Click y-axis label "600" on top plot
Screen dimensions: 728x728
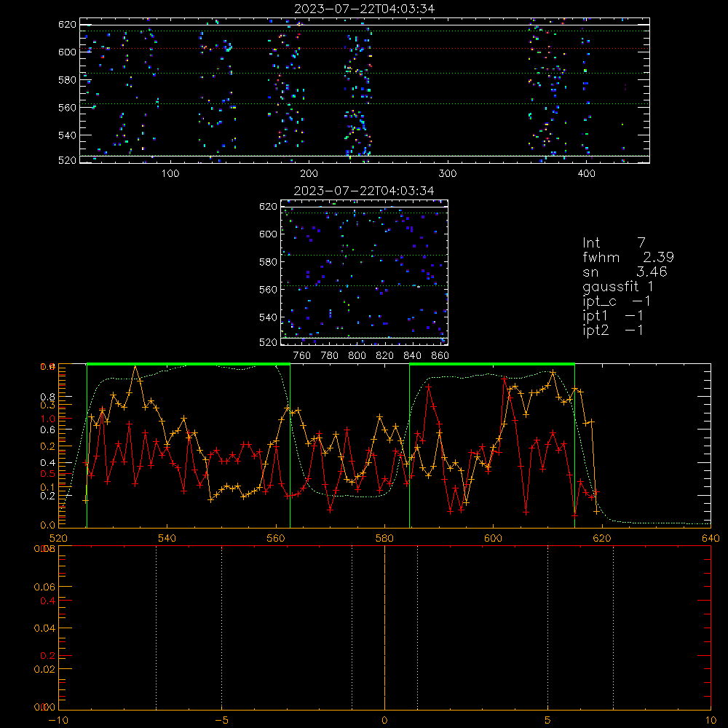click(67, 52)
